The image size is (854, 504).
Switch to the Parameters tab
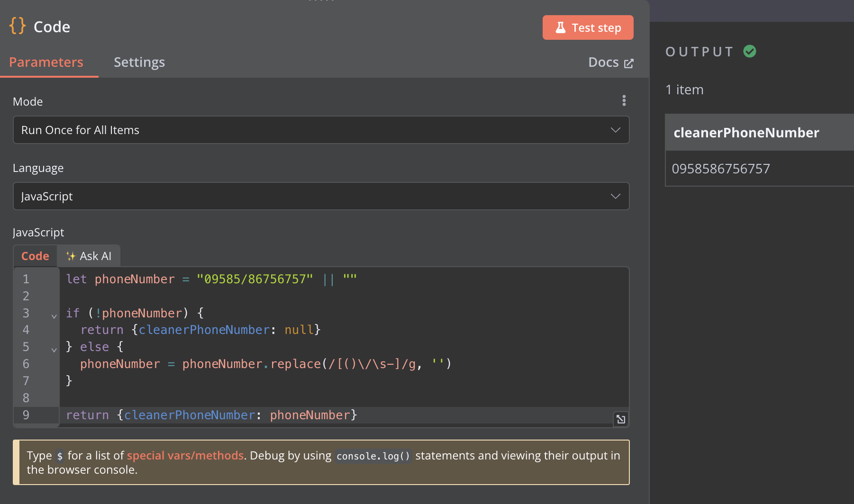pos(46,62)
